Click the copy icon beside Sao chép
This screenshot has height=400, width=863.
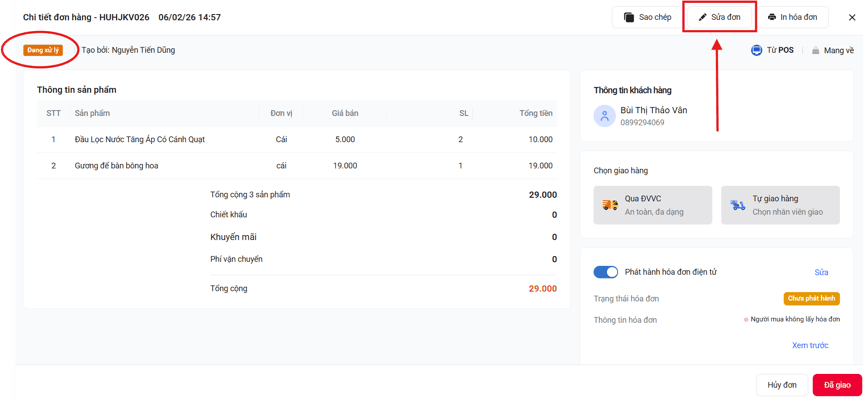coord(629,17)
